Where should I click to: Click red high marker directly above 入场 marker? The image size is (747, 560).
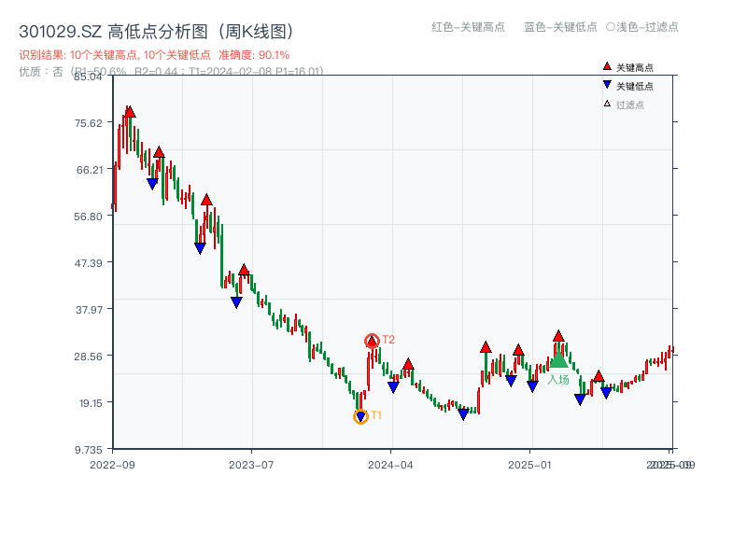pyautogui.click(x=558, y=336)
